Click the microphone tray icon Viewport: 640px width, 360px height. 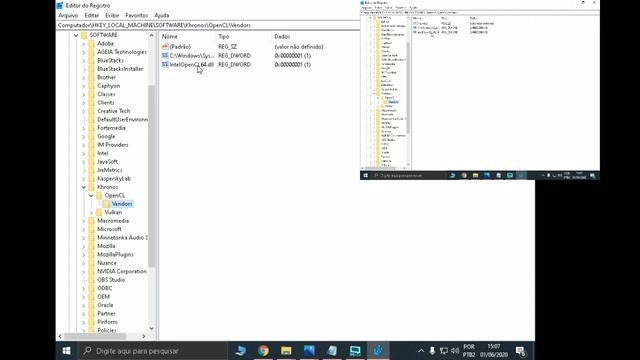tap(432, 351)
